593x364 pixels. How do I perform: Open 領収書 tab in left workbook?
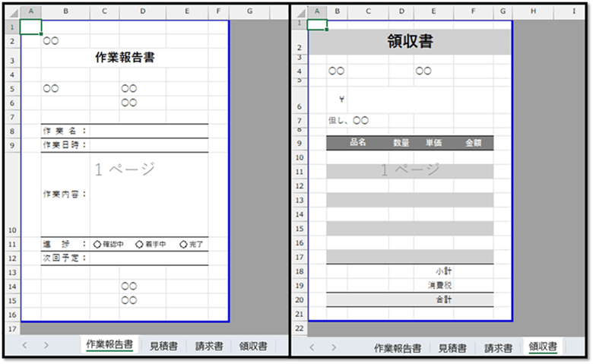[x=253, y=346]
